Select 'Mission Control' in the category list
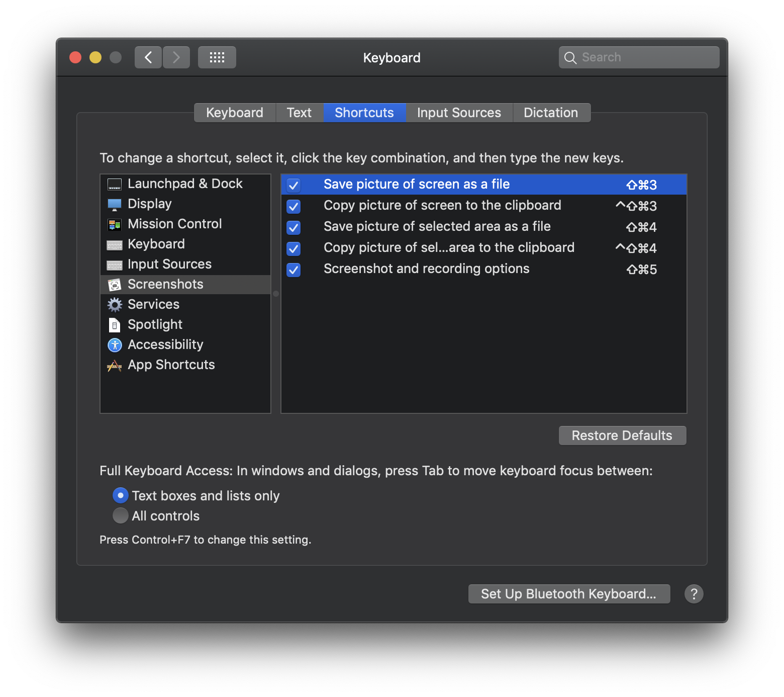 pos(185,224)
